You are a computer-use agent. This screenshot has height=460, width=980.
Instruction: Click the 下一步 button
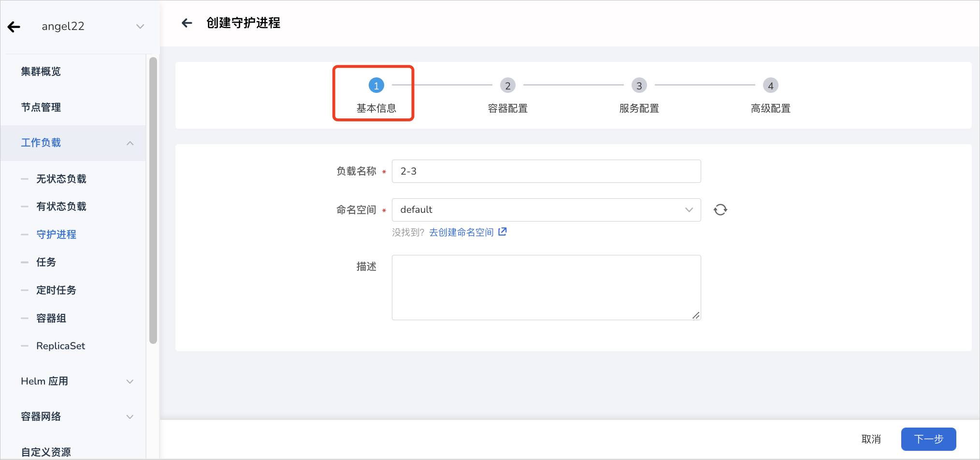(x=928, y=439)
